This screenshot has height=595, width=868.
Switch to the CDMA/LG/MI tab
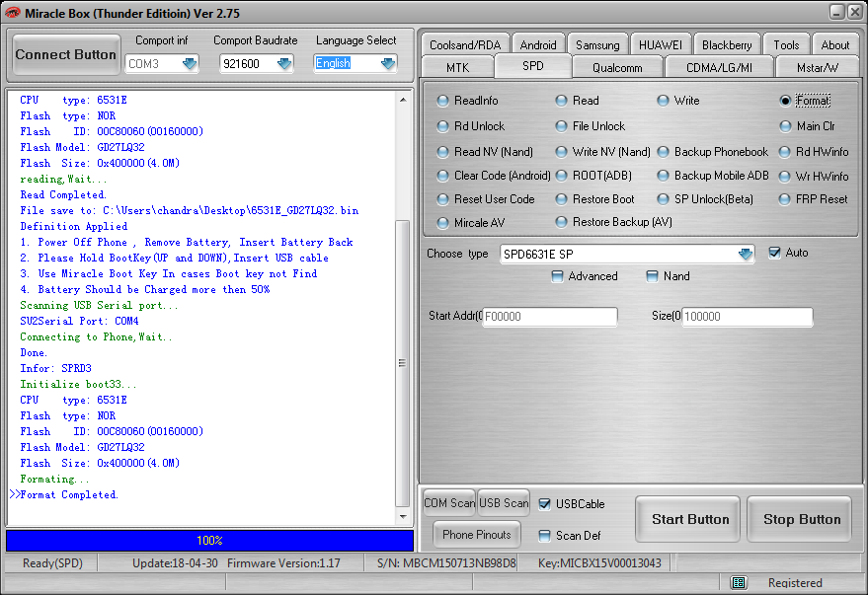click(719, 67)
